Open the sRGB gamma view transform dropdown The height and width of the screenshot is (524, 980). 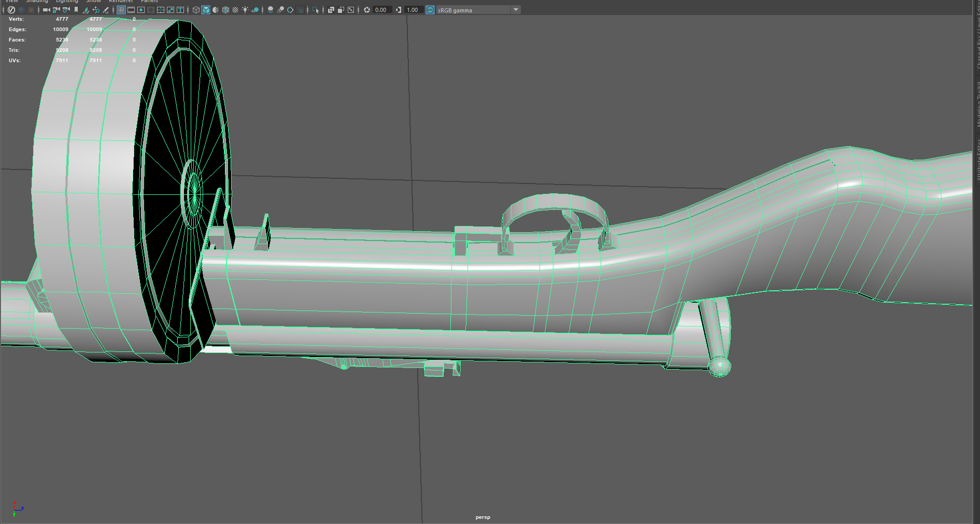click(x=478, y=10)
